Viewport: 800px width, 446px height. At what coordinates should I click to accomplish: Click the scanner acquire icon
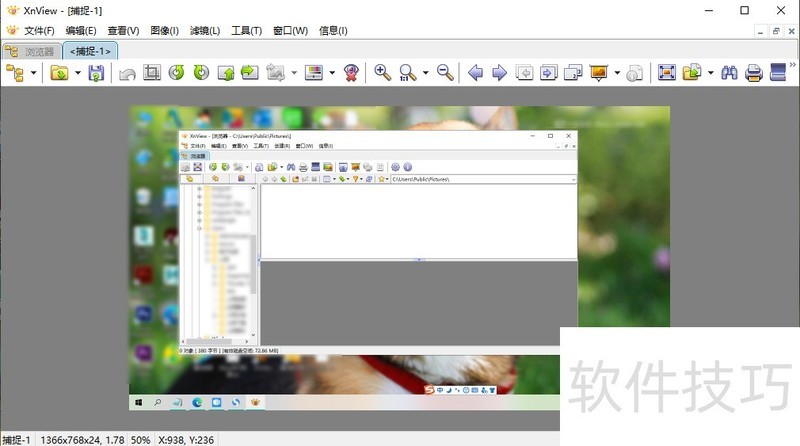coord(778,72)
